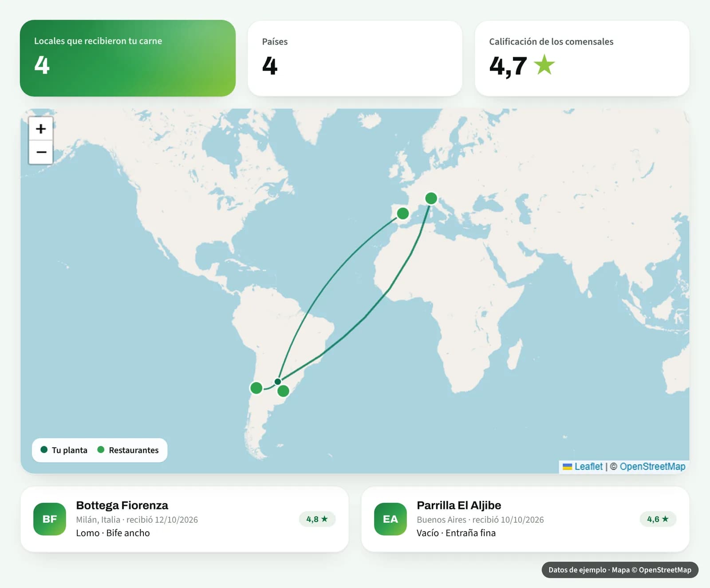Click the Restaurantes legend entry

click(128, 450)
